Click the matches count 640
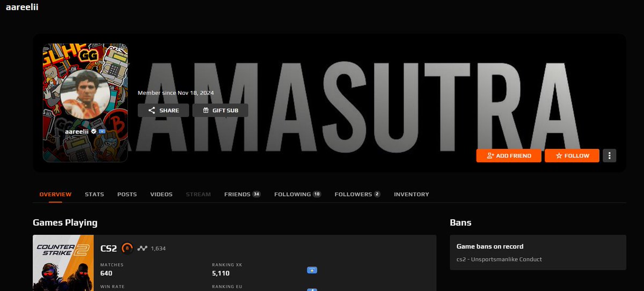The height and width of the screenshot is (291, 644). click(x=106, y=273)
